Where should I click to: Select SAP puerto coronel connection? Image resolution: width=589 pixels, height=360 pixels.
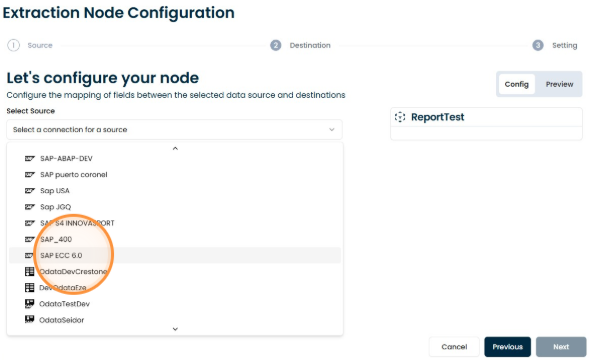pyautogui.click(x=175, y=175)
